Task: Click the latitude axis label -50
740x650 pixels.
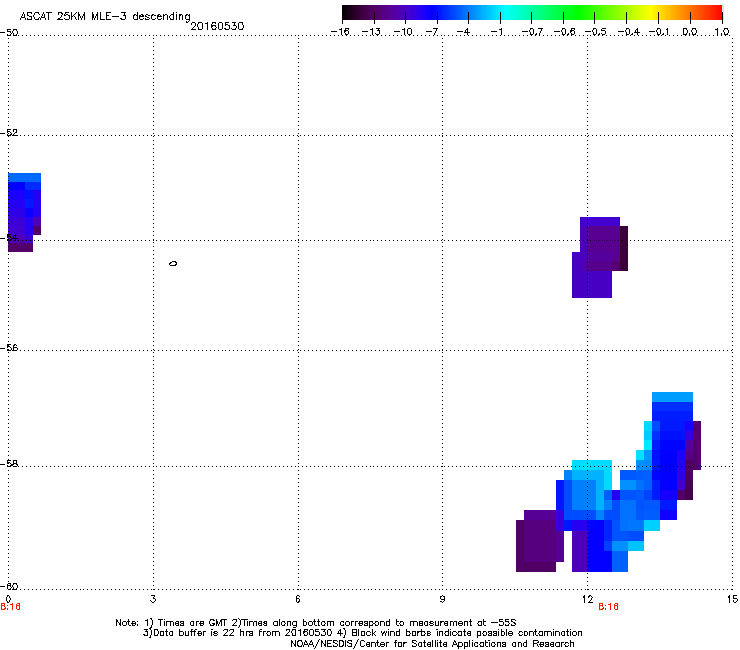Action: (x=9, y=33)
